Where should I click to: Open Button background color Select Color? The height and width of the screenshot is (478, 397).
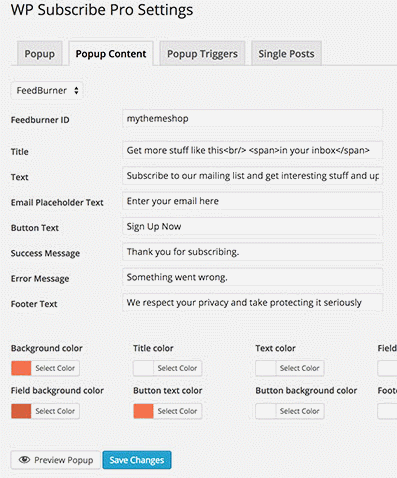pos(300,411)
